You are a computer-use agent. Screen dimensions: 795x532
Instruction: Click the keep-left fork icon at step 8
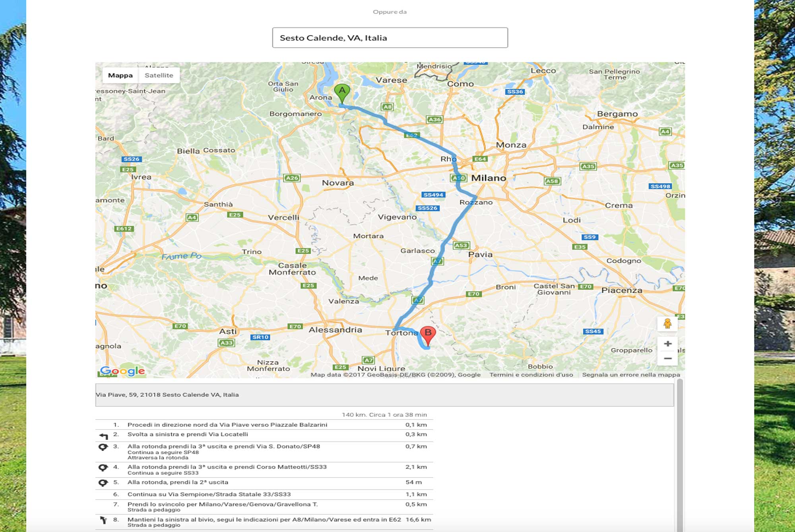104,520
